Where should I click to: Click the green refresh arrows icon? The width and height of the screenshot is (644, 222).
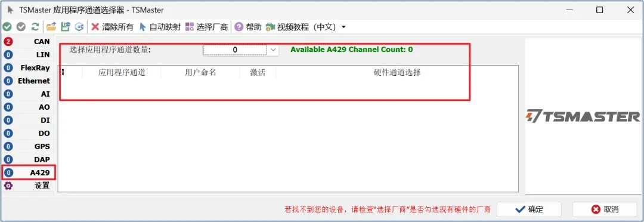36,27
